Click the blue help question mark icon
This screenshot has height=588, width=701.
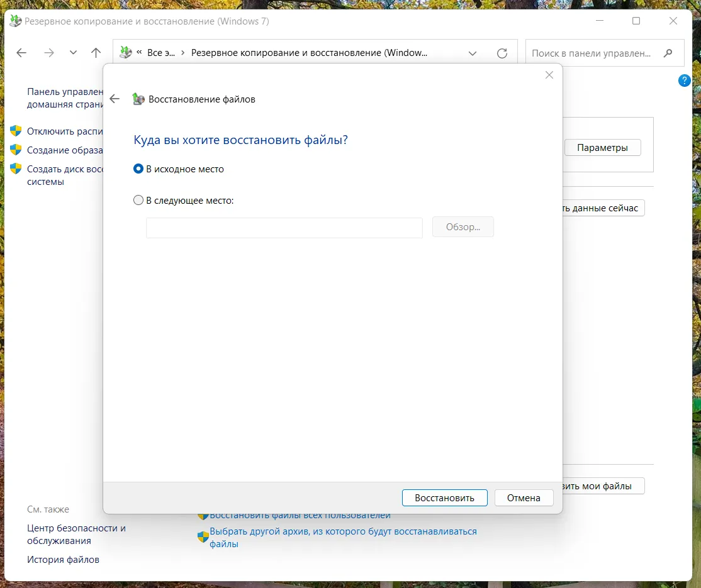pyautogui.click(x=685, y=80)
